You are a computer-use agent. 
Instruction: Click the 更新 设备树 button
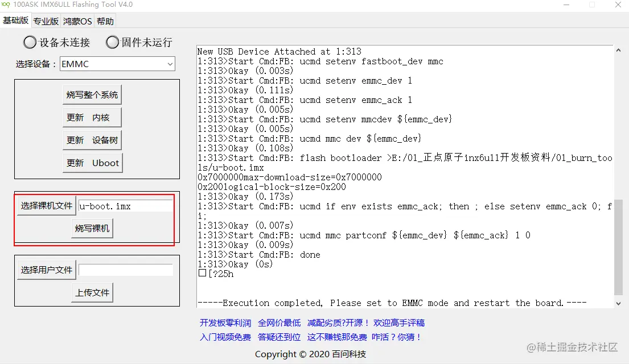[x=92, y=140]
